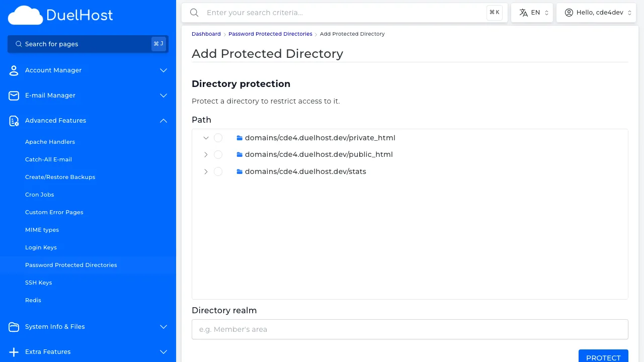Click the user profile icon near Hello, cde4dev
644x362 pixels.
[x=569, y=12]
